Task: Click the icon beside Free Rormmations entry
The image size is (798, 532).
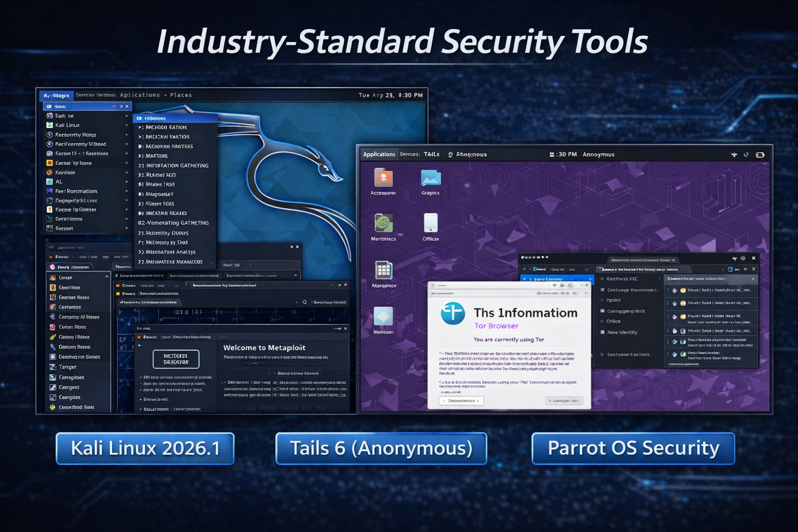Action: point(50,191)
